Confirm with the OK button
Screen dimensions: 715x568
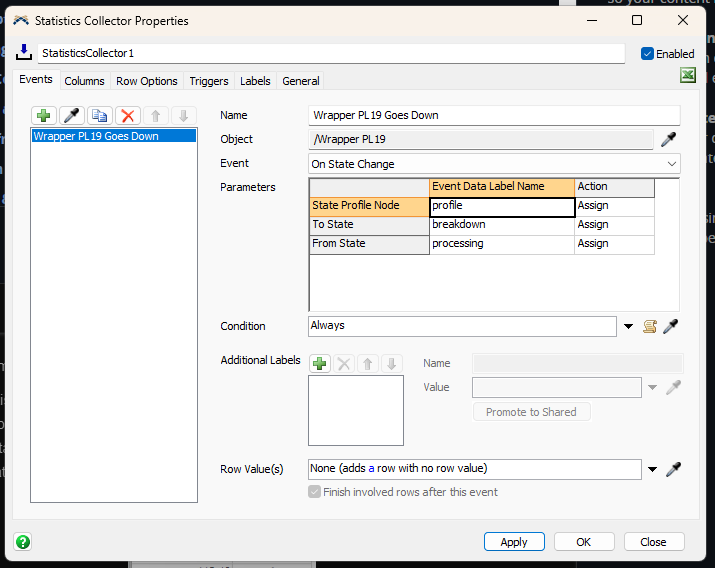(x=583, y=542)
